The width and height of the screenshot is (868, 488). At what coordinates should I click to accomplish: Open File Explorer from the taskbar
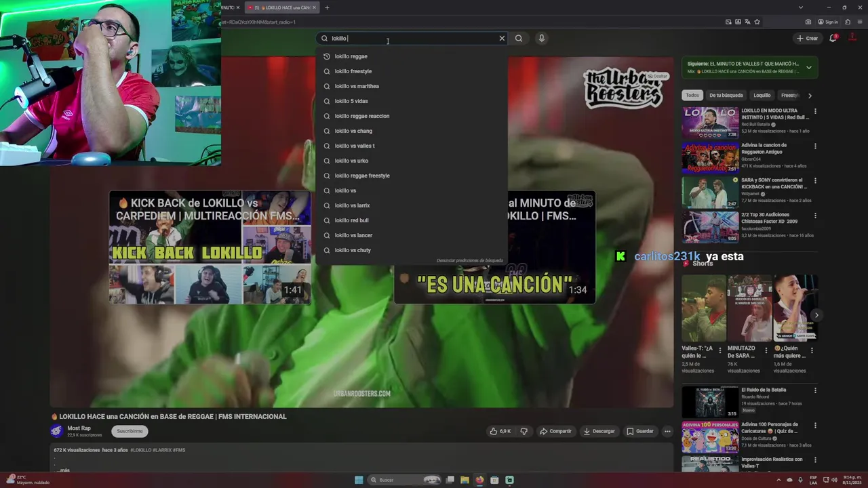coord(465,480)
